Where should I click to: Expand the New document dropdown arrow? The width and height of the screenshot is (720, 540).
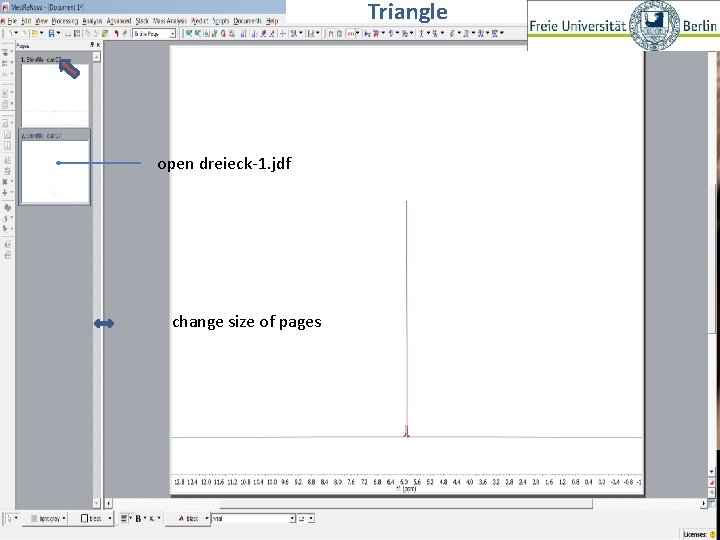point(17,34)
